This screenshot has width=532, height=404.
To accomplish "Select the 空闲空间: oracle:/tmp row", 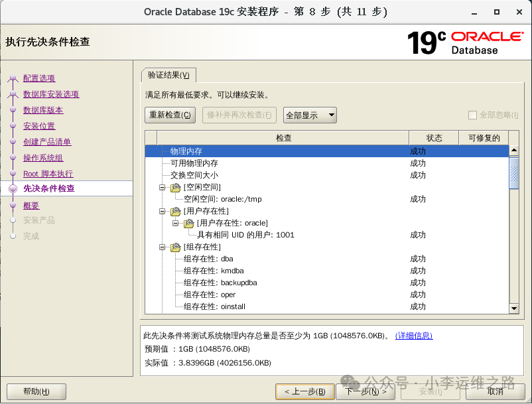I will (327, 199).
